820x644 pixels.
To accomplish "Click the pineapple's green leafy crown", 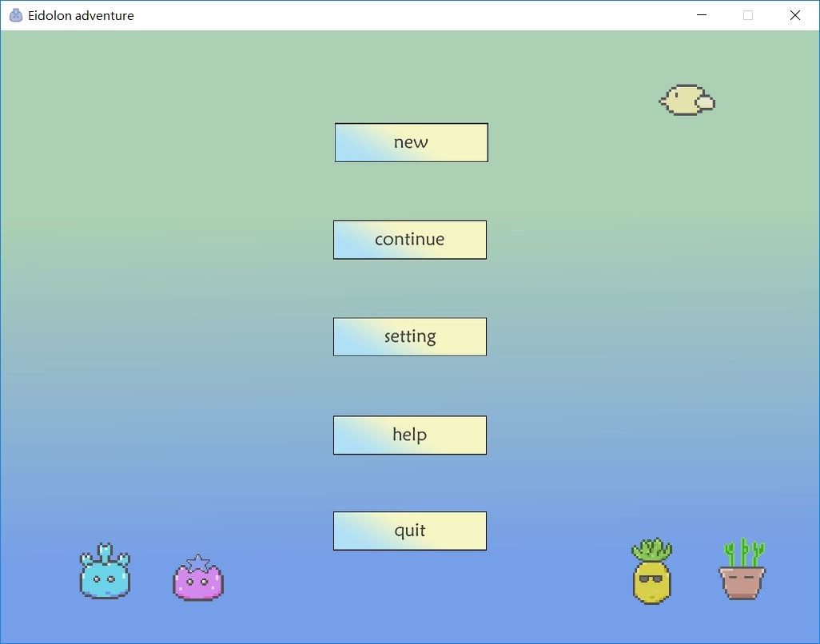I will (652, 550).
